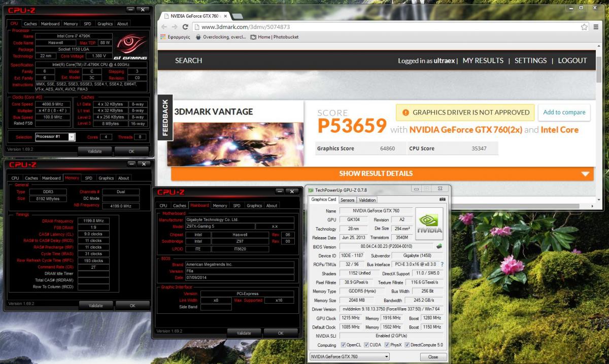Click the warning icon beside driver not approved
This screenshot has height=364, width=609.
click(405, 113)
